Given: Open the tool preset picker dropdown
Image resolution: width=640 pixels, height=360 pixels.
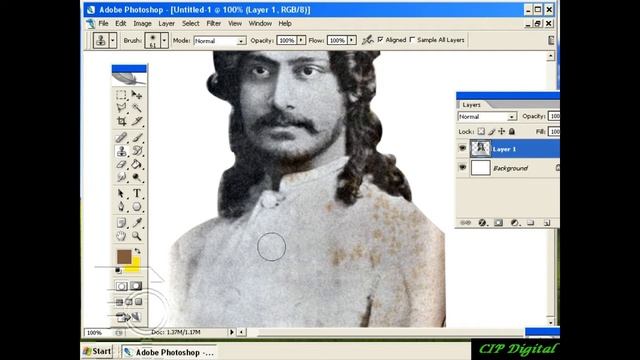Looking at the screenshot, I should coord(113,40).
